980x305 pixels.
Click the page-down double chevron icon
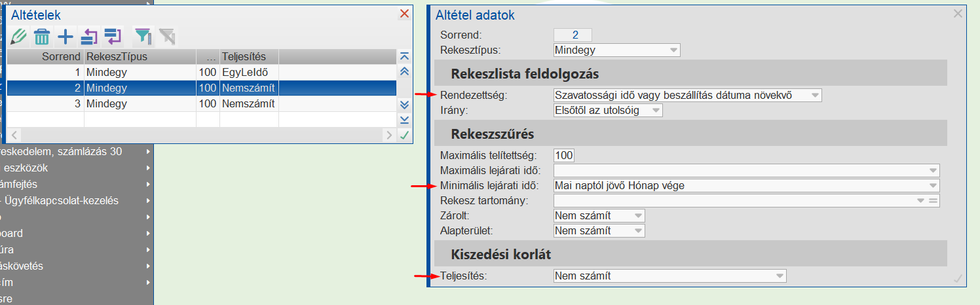(404, 104)
